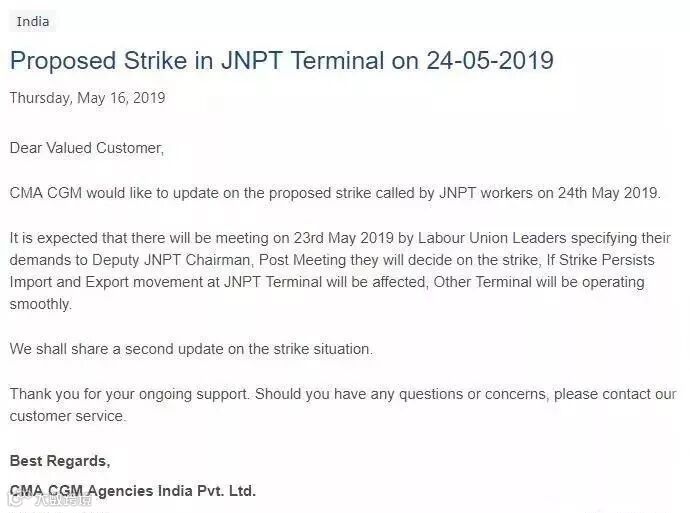Click the Best Regards sign-off
690x513 pixels.
click(x=60, y=461)
